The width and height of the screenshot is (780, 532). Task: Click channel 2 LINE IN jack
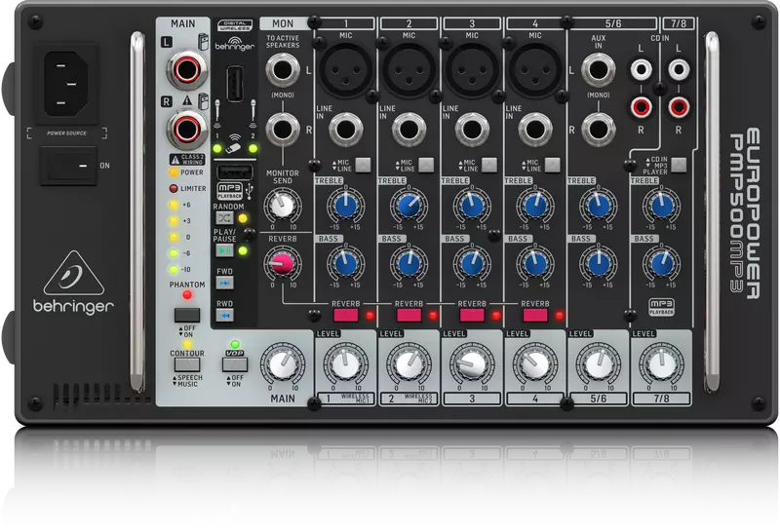coord(409,130)
